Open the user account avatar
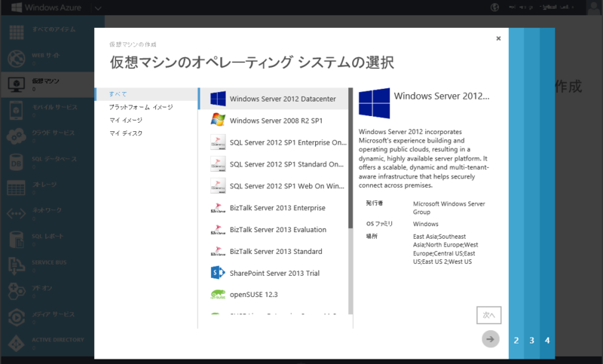The image size is (603, 364). click(593, 8)
